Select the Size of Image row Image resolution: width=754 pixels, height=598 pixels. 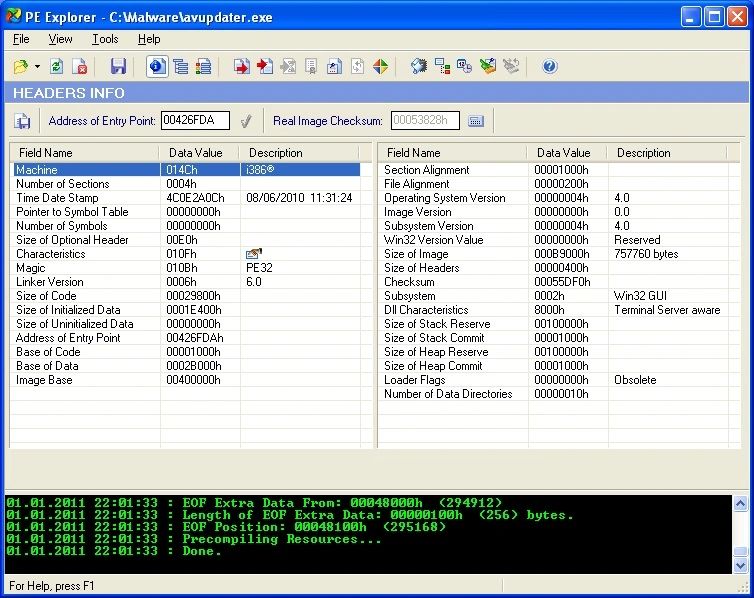[554, 253]
